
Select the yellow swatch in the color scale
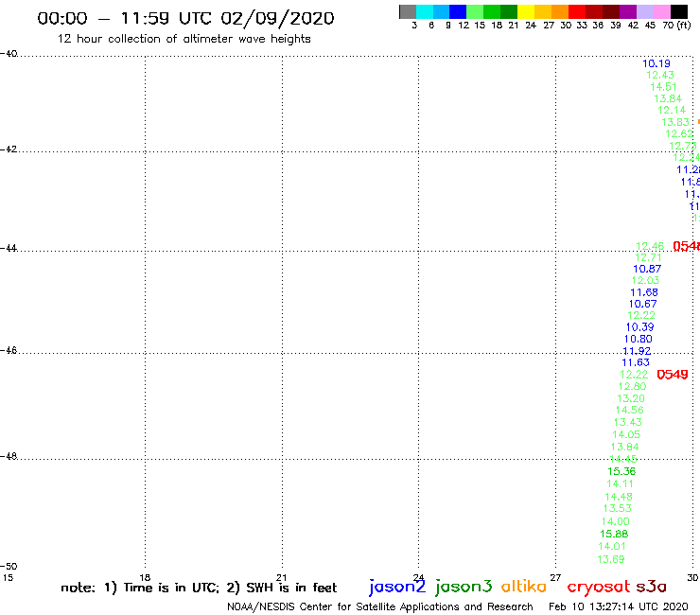click(526, 12)
